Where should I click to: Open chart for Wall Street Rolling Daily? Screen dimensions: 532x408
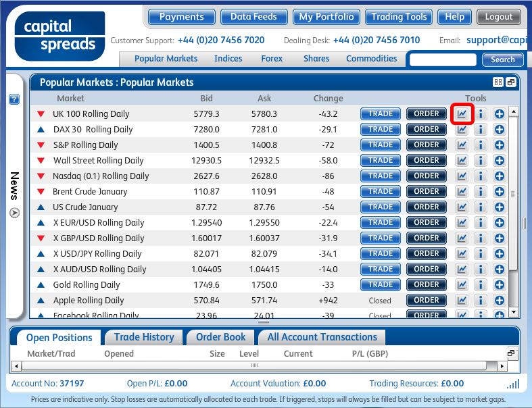click(462, 160)
